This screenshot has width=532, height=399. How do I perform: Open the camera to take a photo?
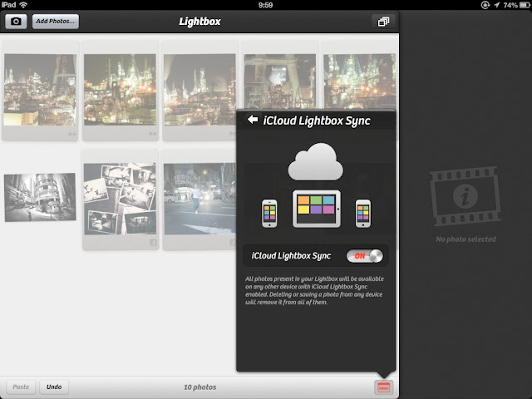(16, 22)
